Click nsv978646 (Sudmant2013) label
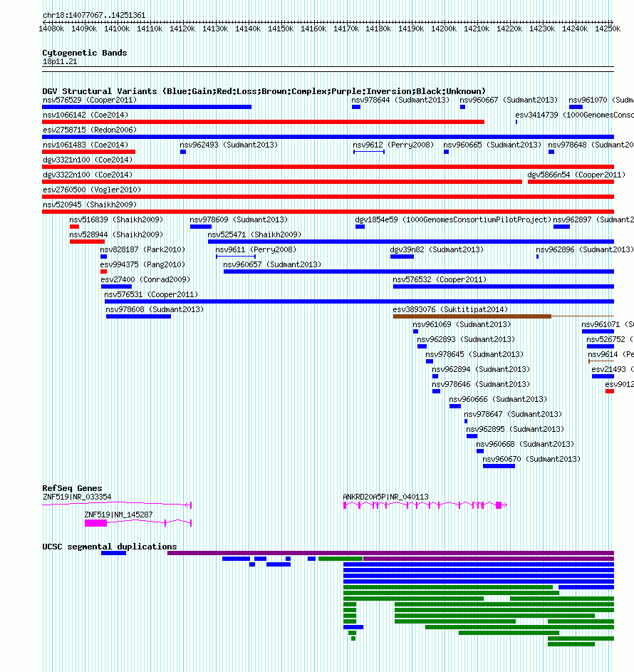634x672 pixels. [481, 384]
